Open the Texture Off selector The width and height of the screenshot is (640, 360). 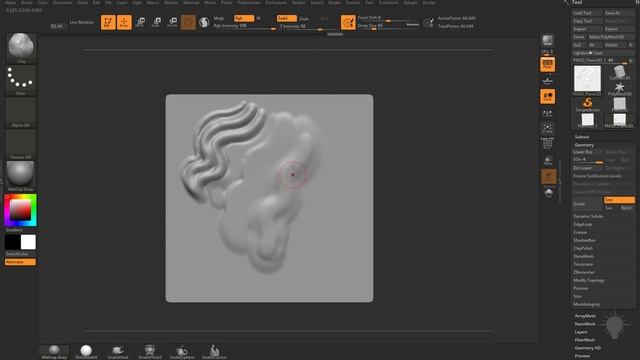tap(21, 144)
